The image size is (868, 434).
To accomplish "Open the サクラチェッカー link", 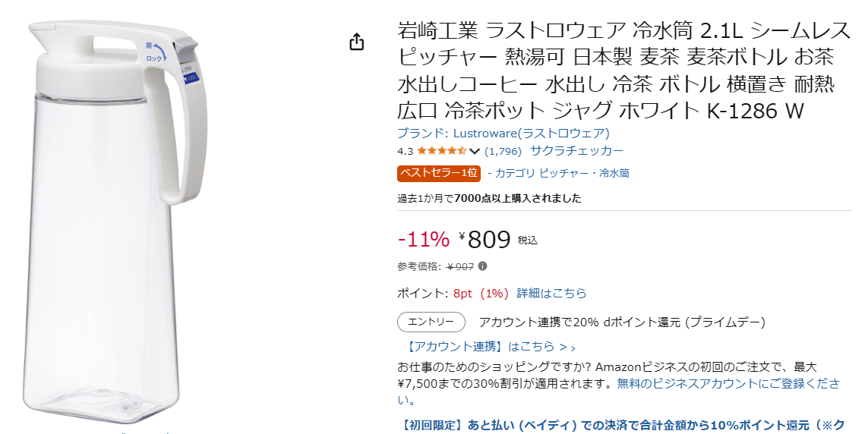I will coord(576,150).
